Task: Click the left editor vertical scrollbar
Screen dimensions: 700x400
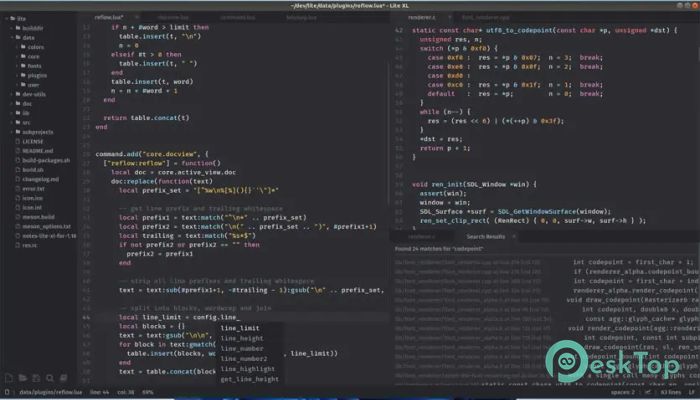Action: pos(388,134)
